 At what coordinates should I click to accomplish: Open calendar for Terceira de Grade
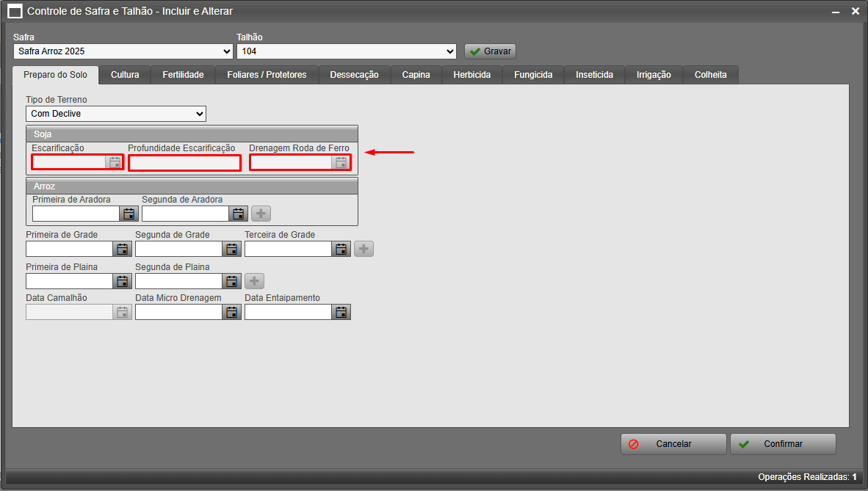[341, 249]
